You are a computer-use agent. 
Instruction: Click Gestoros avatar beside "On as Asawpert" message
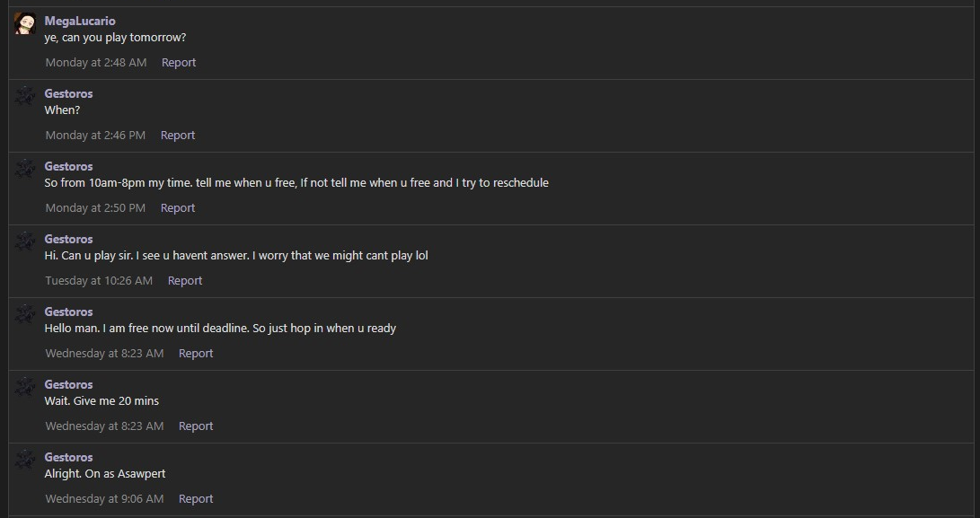click(x=25, y=460)
